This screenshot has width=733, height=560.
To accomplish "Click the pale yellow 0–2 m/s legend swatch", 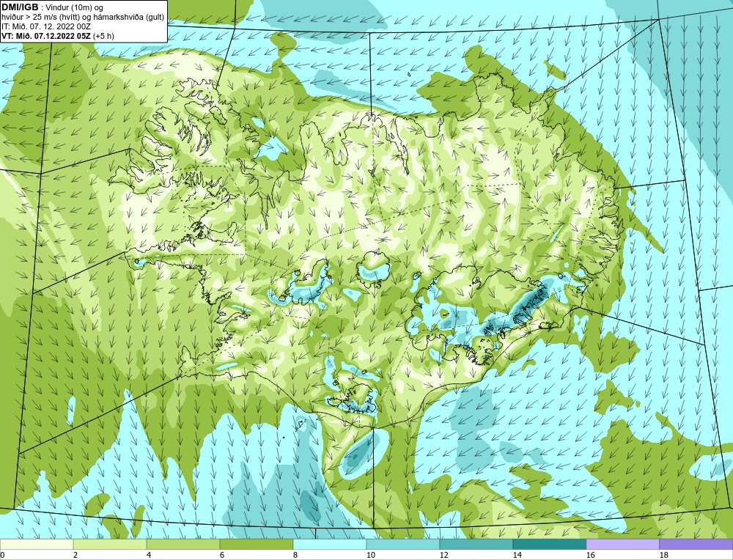I will 37,545.
